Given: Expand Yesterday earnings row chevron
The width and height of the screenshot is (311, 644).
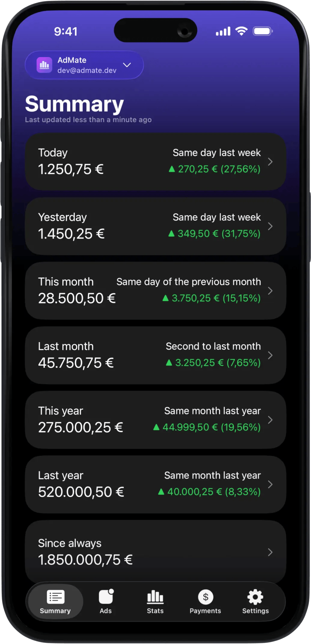Looking at the screenshot, I should pyautogui.click(x=270, y=226).
